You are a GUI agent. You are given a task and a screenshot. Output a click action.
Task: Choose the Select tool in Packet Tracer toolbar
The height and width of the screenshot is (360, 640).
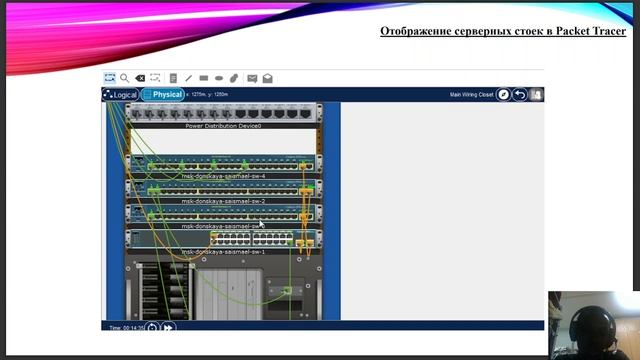[109, 78]
